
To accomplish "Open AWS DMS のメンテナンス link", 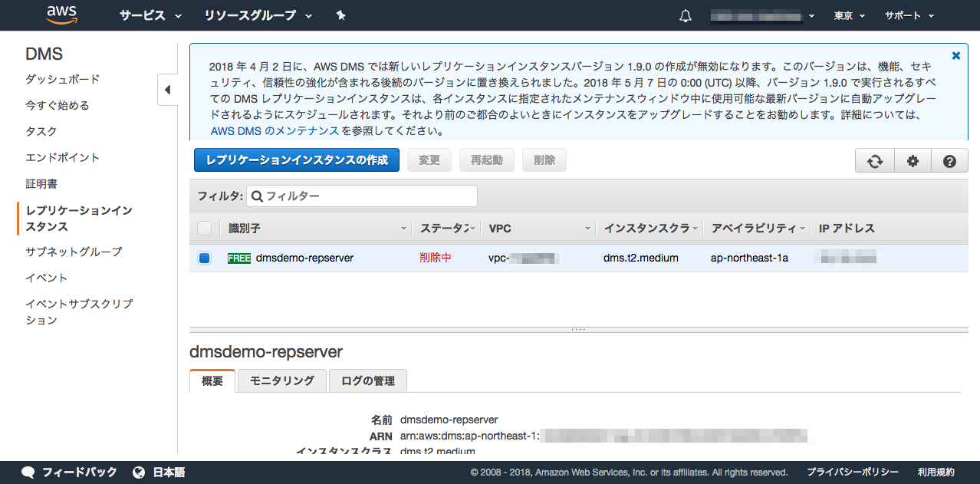I will pyautogui.click(x=275, y=131).
